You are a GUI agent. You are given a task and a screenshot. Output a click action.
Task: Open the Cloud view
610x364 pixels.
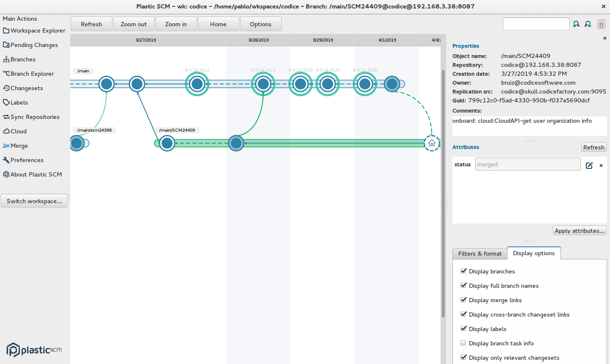pos(18,131)
